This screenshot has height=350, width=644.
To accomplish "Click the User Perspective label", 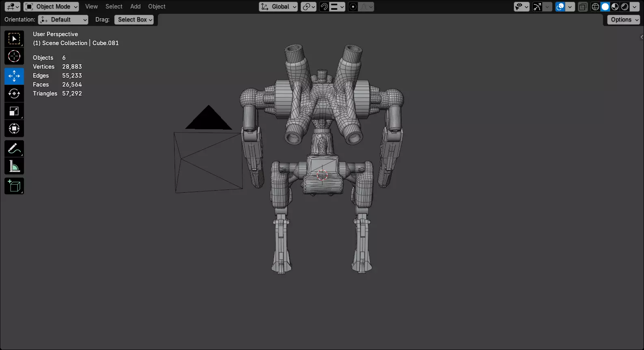I will coord(55,34).
